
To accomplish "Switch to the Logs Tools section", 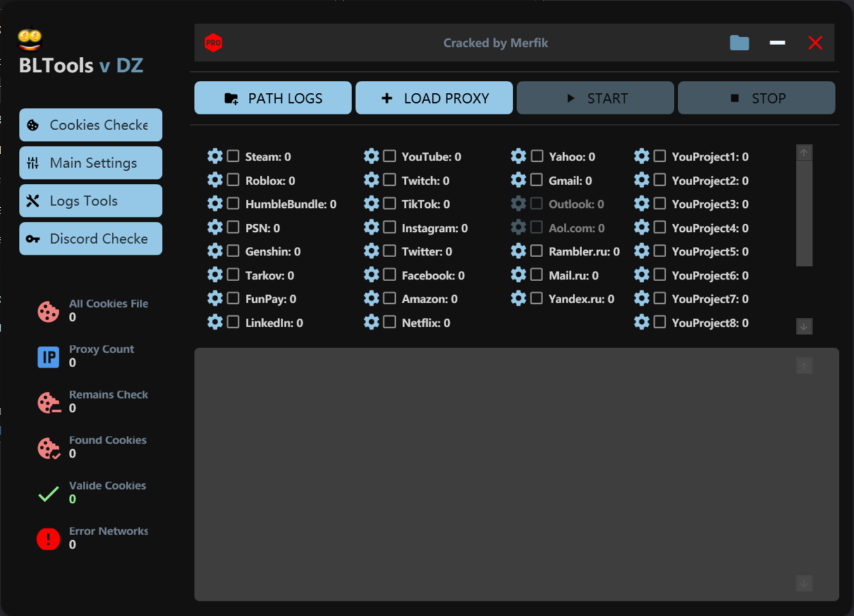I will click(x=90, y=201).
